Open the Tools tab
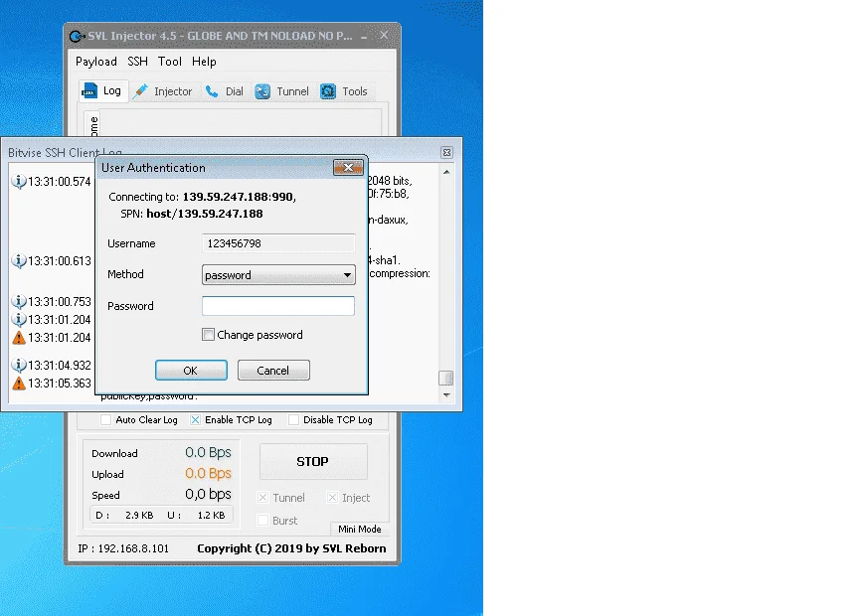The image size is (859, 616). [x=345, y=91]
